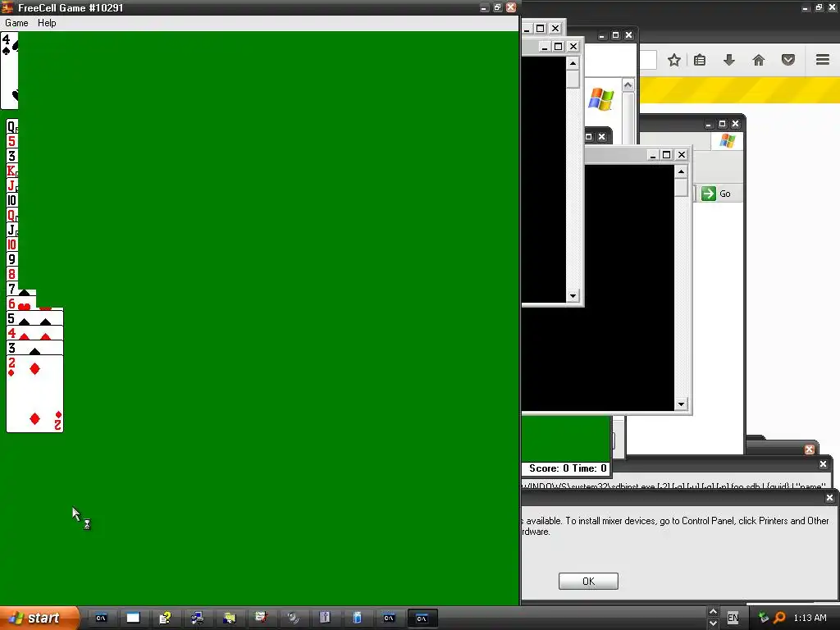Go to the Firefox home page icon
The height and width of the screenshot is (630, 840).
point(759,60)
